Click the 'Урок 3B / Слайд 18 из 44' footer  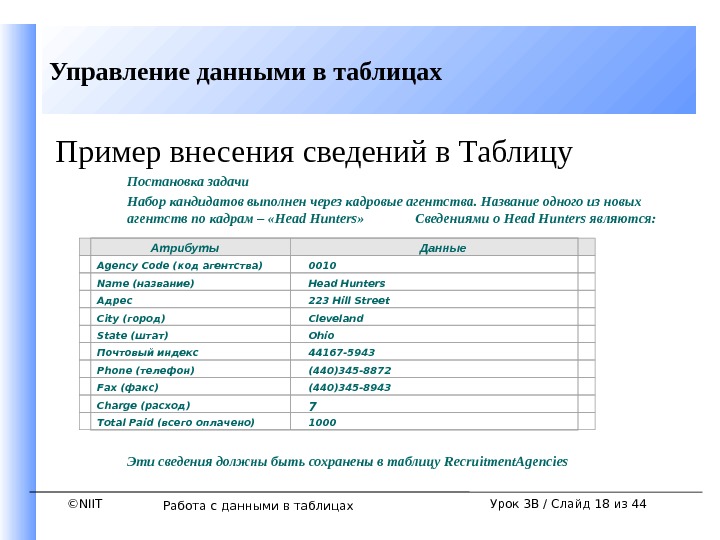pyautogui.click(x=568, y=504)
